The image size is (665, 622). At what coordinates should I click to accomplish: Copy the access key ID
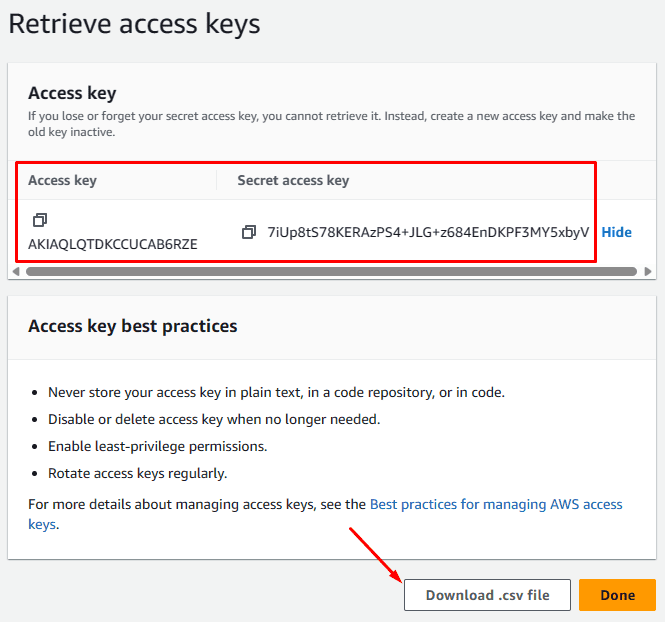40,220
